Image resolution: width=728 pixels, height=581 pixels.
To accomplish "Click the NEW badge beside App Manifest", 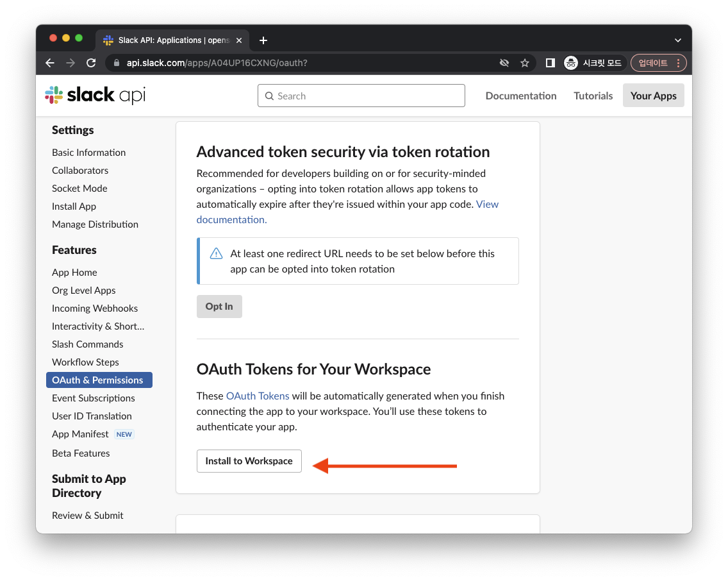I will 124,434.
